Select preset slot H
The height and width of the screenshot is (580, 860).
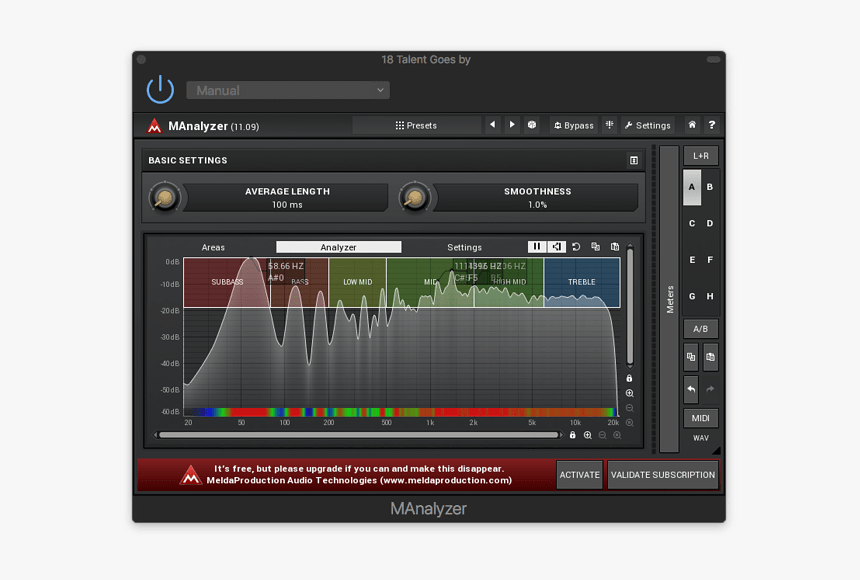tap(710, 296)
